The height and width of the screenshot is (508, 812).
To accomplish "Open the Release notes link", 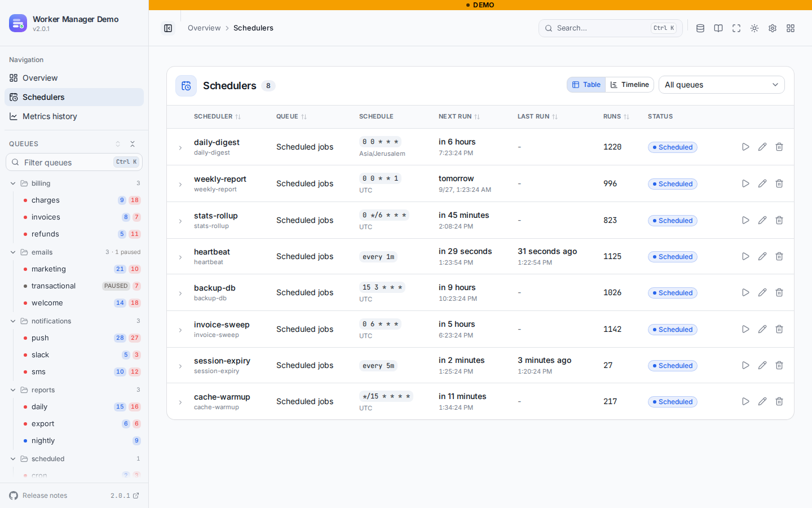I will tap(45, 496).
